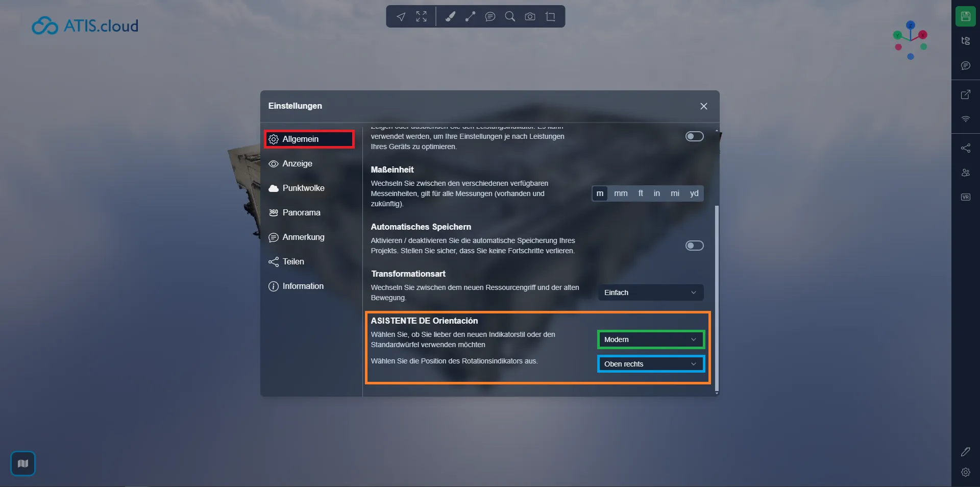Click the camera screenshot icon in top toolbar
Screen dimensions: 980x487
pyautogui.click(x=530, y=17)
